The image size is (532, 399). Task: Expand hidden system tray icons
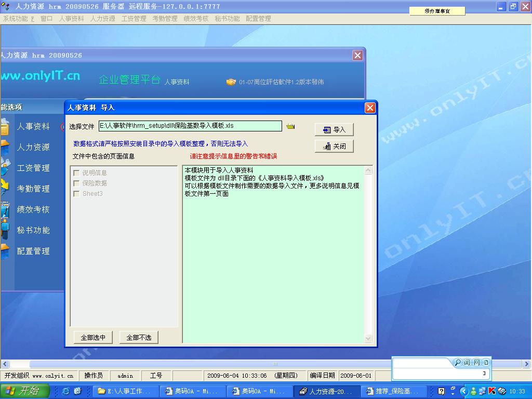click(464, 391)
